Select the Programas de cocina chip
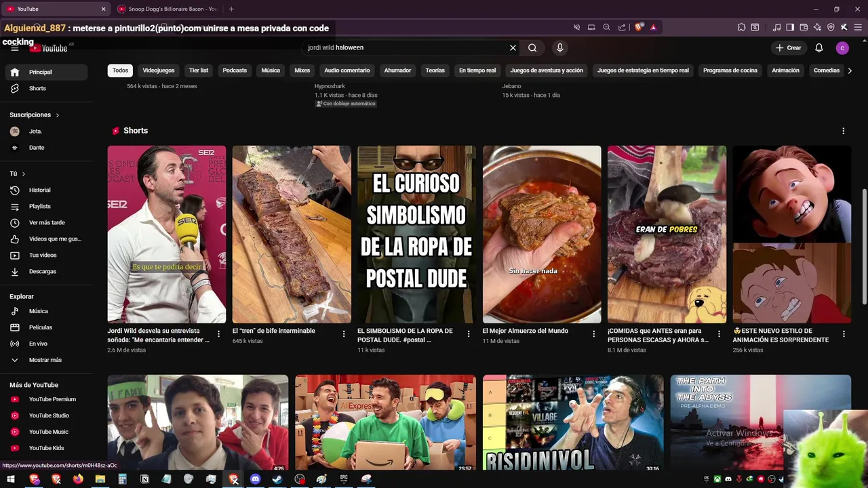Viewport: 868px width, 488px height. coord(730,70)
